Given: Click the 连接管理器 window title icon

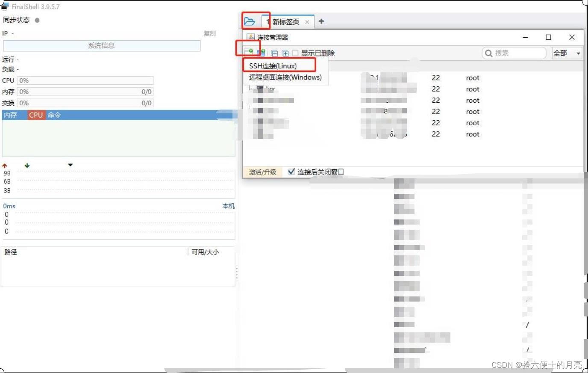Looking at the screenshot, I should tap(251, 37).
